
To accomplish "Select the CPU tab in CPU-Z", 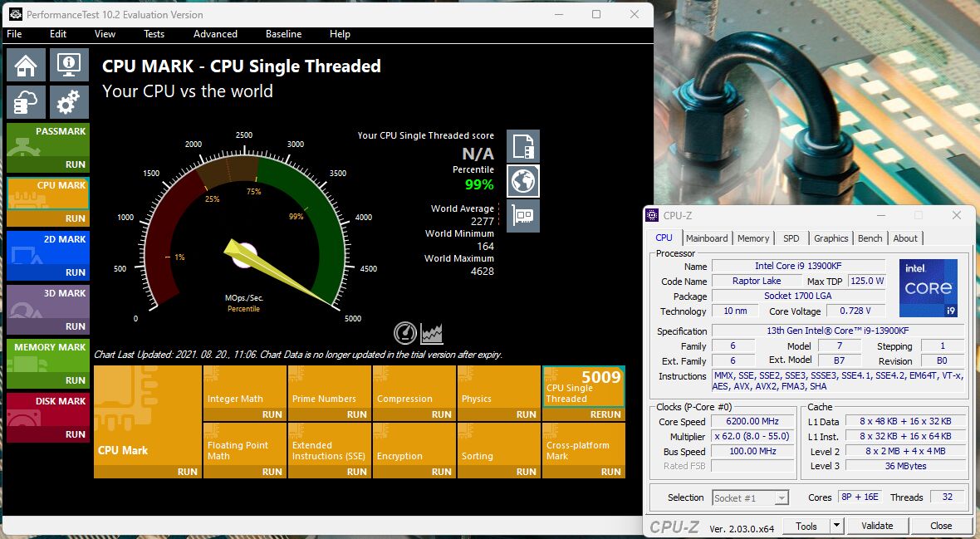I will 664,238.
